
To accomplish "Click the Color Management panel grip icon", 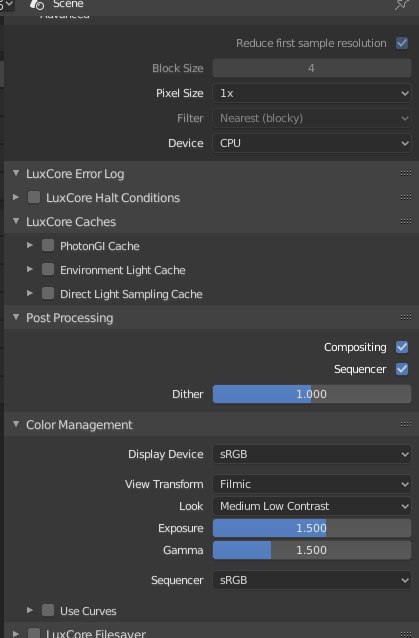I will pos(406,425).
